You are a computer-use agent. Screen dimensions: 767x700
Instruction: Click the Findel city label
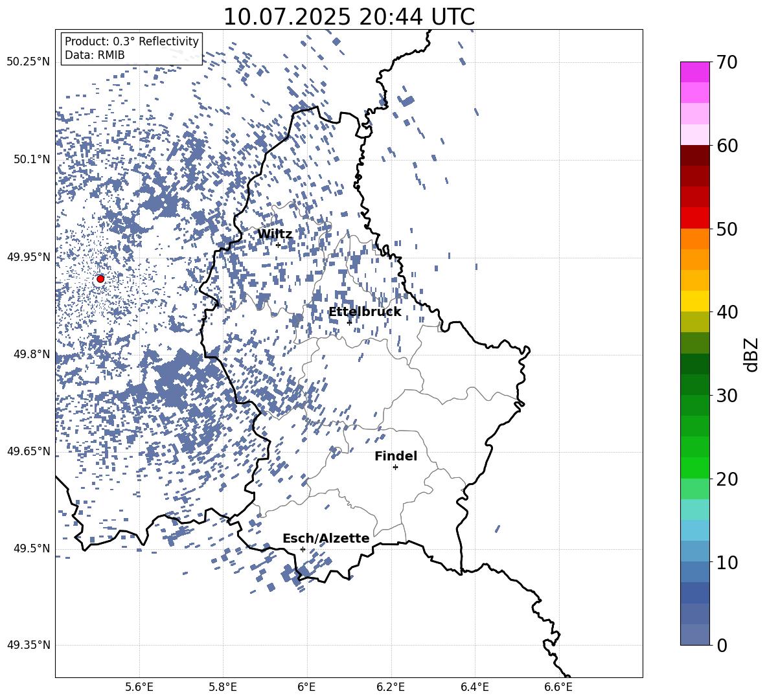396,456
